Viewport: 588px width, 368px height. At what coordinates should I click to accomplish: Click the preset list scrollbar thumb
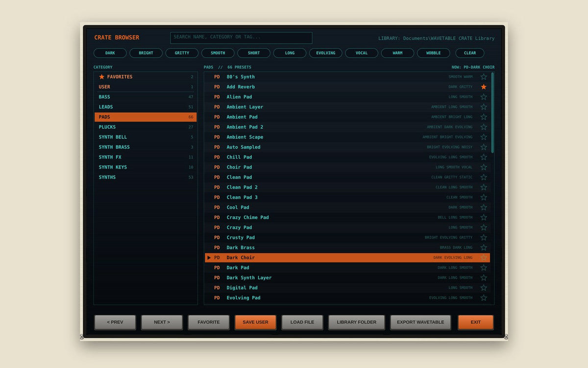coord(492,112)
